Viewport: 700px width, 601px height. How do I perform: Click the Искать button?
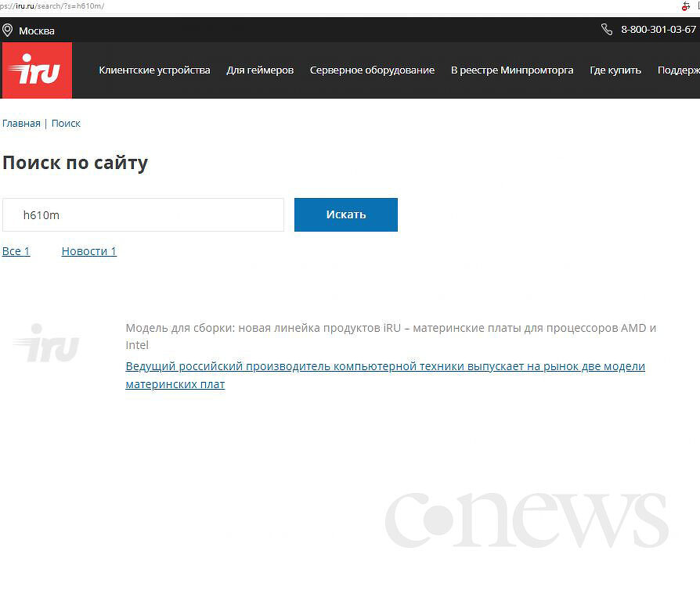[346, 214]
